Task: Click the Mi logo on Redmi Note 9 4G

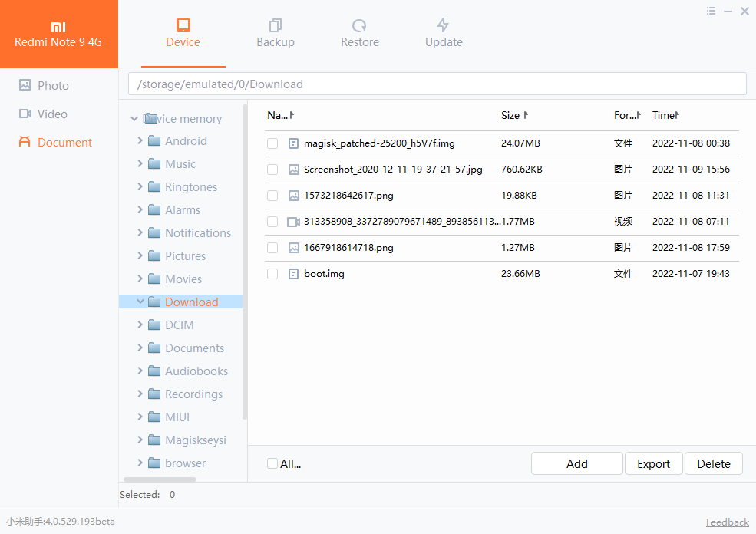Action: coord(58,27)
